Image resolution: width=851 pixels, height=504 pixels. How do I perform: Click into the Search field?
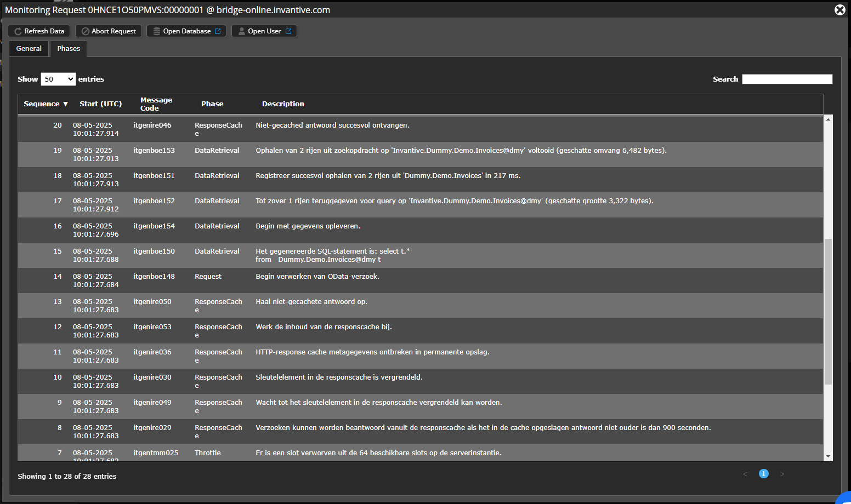click(787, 79)
